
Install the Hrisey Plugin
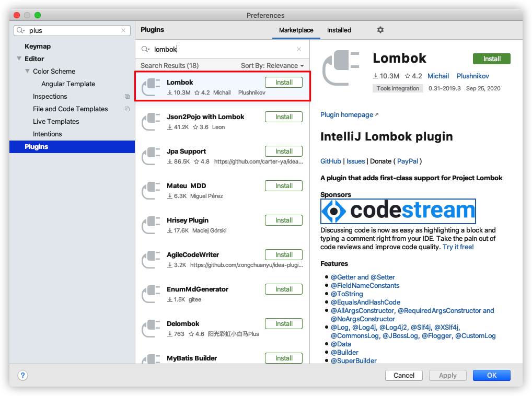coord(284,220)
